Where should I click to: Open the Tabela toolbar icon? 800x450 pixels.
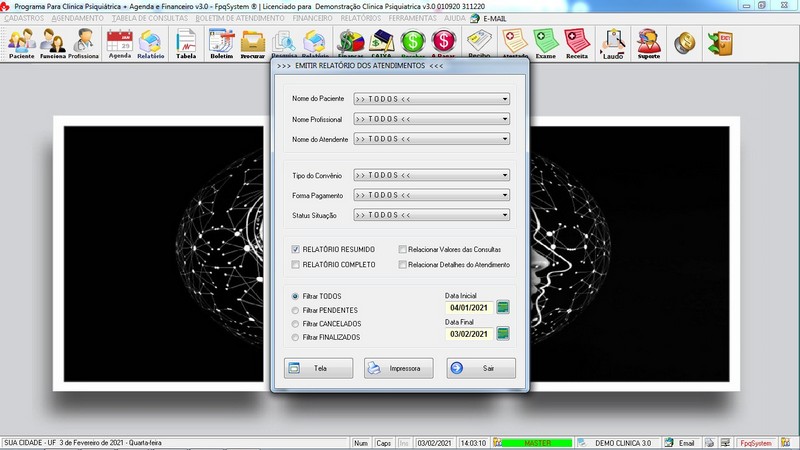pyautogui.click(x=186, y=43)
